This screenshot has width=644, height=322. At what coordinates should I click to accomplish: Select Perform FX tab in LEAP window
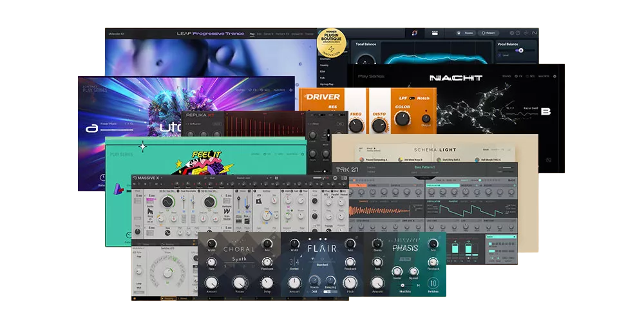(x=283, y=33)
